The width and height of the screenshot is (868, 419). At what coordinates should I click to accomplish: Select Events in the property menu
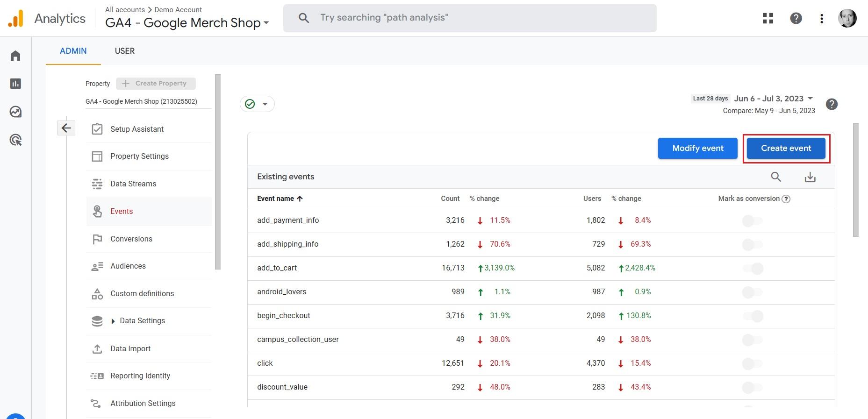pos(149,212)
